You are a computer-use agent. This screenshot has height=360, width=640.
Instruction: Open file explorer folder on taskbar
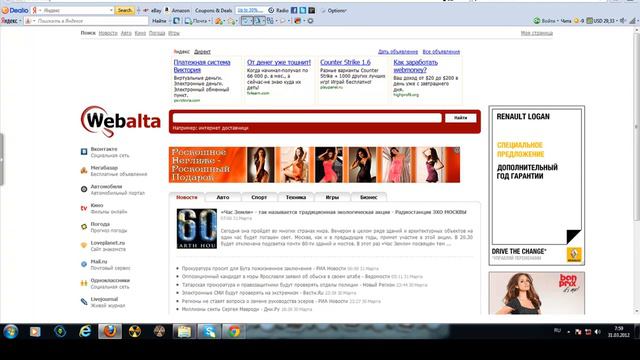(184, 331)
